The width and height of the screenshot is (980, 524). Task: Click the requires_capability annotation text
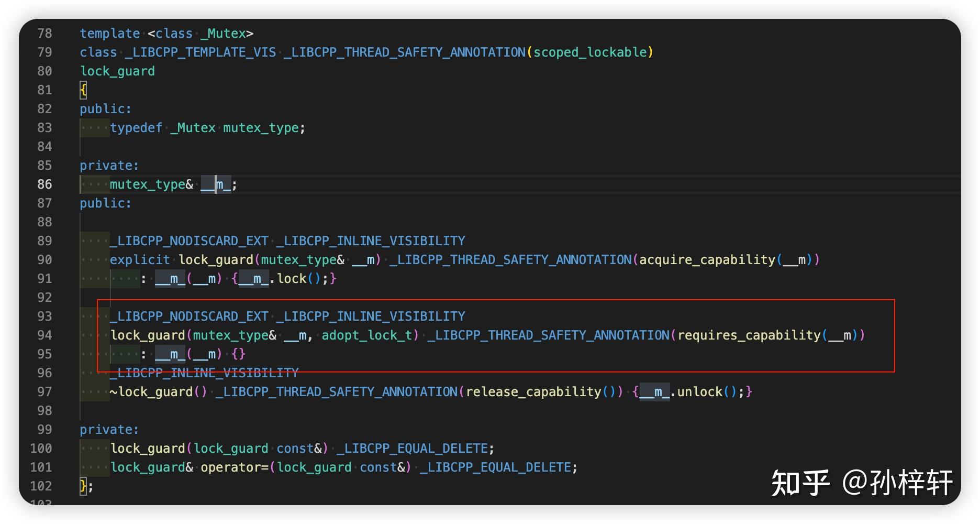749,335
